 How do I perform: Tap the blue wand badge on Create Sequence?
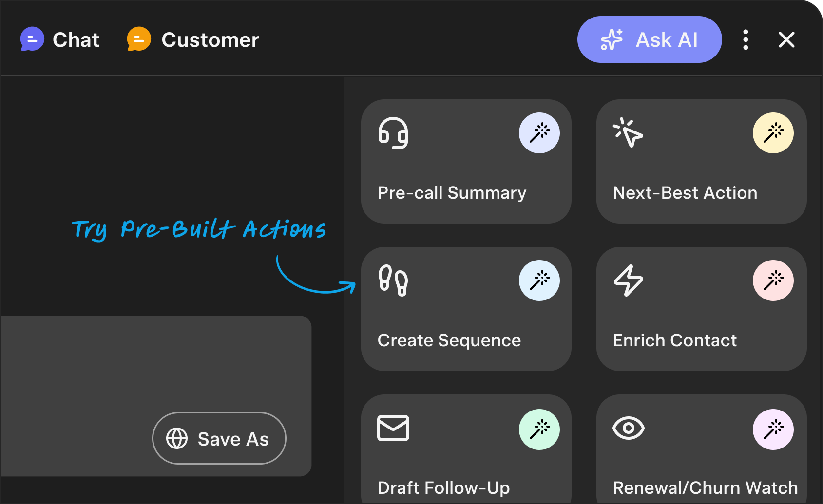click(539, 280)
